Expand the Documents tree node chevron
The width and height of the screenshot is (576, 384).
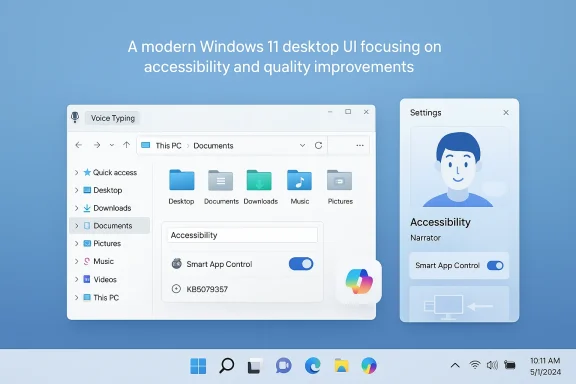coord(76,226)
